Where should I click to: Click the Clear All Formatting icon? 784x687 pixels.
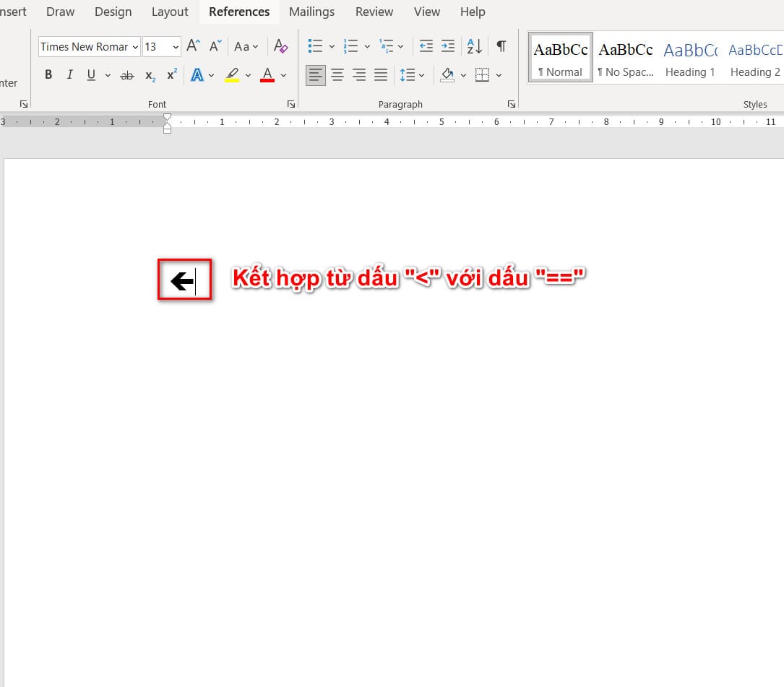pos(281,47)
